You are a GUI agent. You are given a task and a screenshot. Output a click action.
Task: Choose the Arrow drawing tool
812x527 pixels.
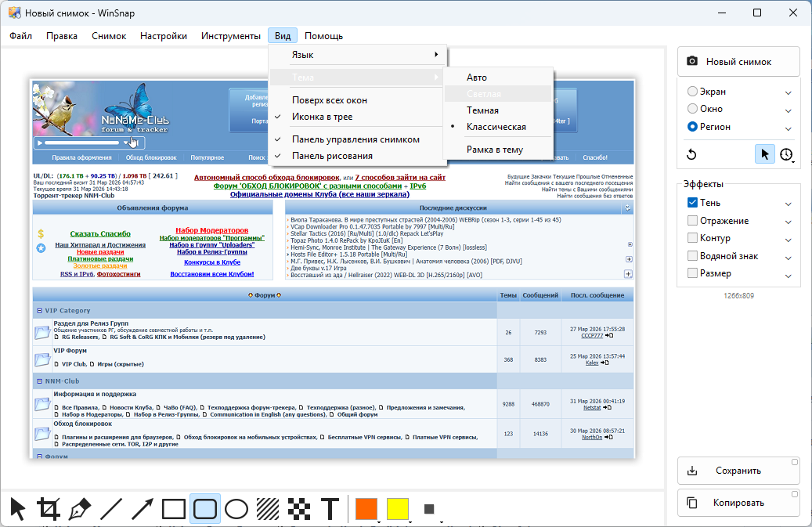[143, 509]
